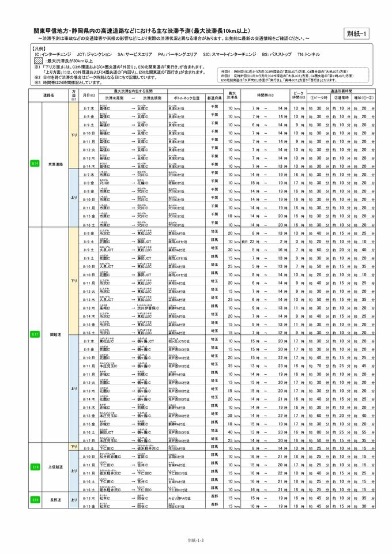
Task: Click the yellow 下り cell for 京葉道路
Action: [73, 134]
